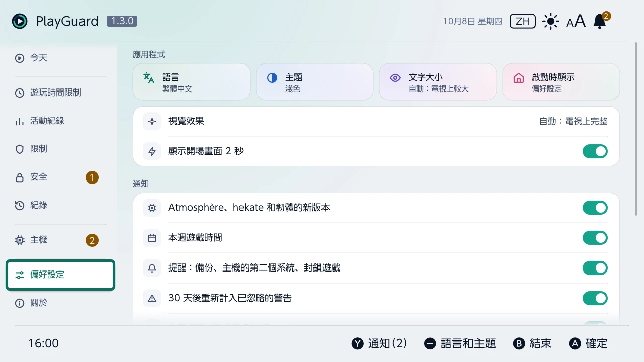Click the lightning icon for 顯示開場畫面
This screenshot has height=362, width=644.
point(152,151)
